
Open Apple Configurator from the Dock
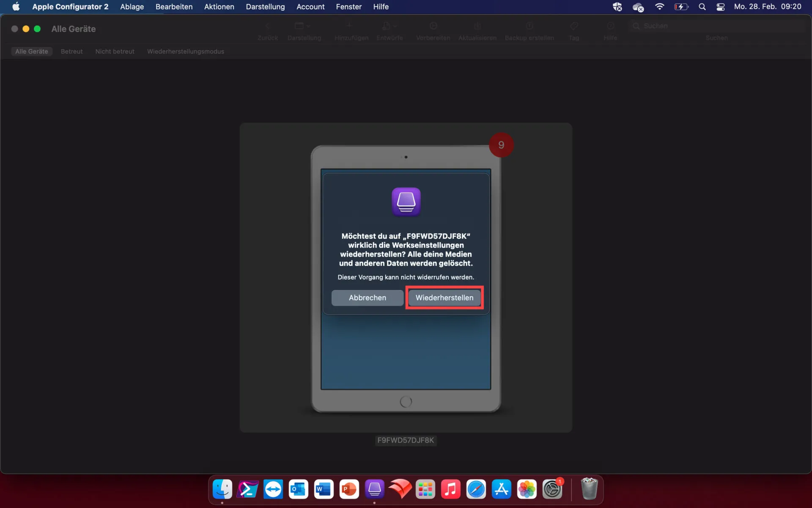(x=375, y=489)
